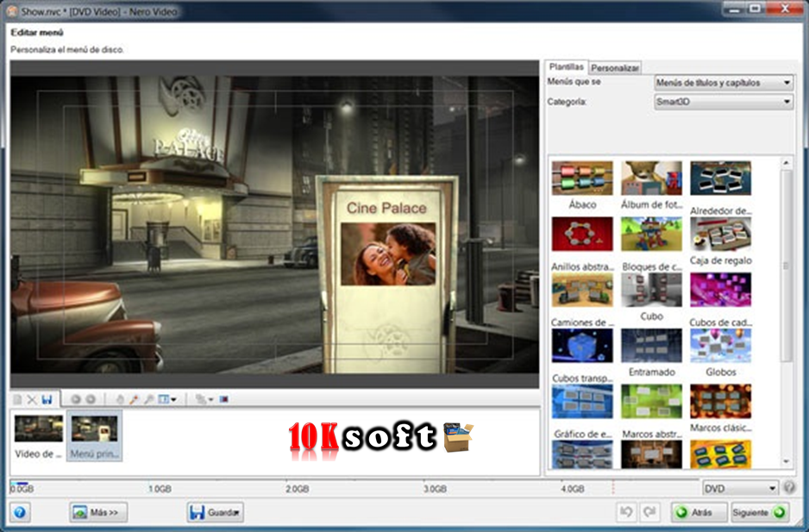Select the Entramado template thumbnail
The image size is (809, 532).
click(x=651, y=345)
